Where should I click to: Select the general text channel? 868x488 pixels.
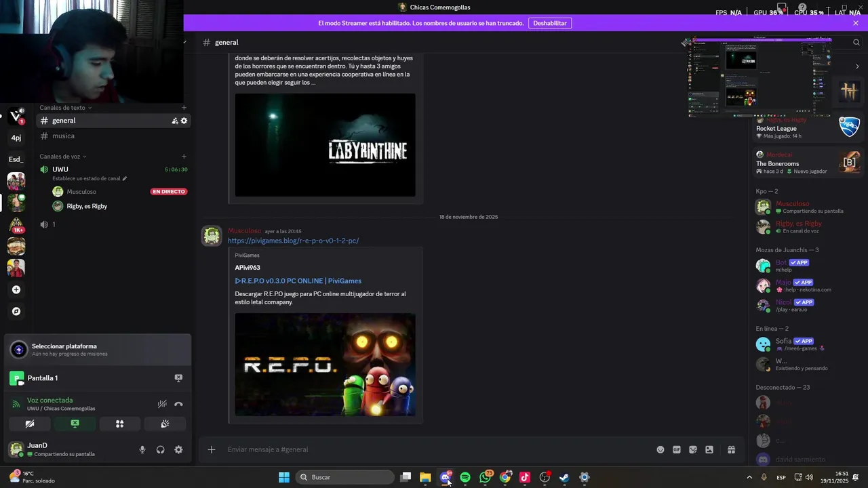click(113, 121)
